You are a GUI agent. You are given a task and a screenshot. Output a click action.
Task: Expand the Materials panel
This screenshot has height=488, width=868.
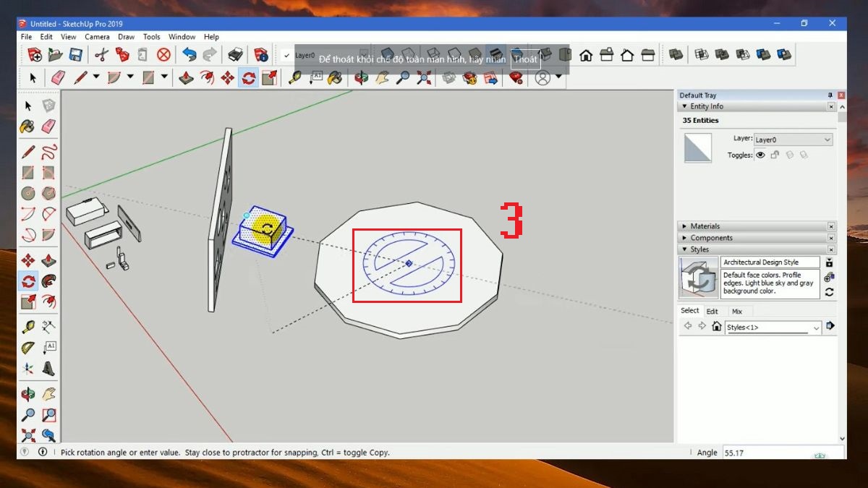click(x=757, y=226)
